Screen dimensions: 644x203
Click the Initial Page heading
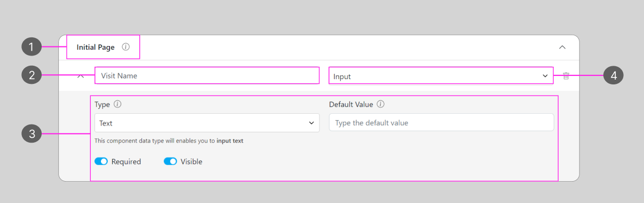(x=96, y=47)
